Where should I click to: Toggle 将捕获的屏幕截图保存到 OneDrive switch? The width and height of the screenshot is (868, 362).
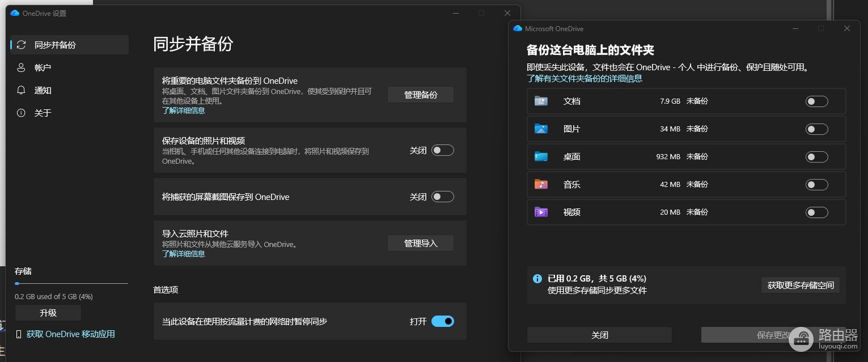[x=443, y=197]
